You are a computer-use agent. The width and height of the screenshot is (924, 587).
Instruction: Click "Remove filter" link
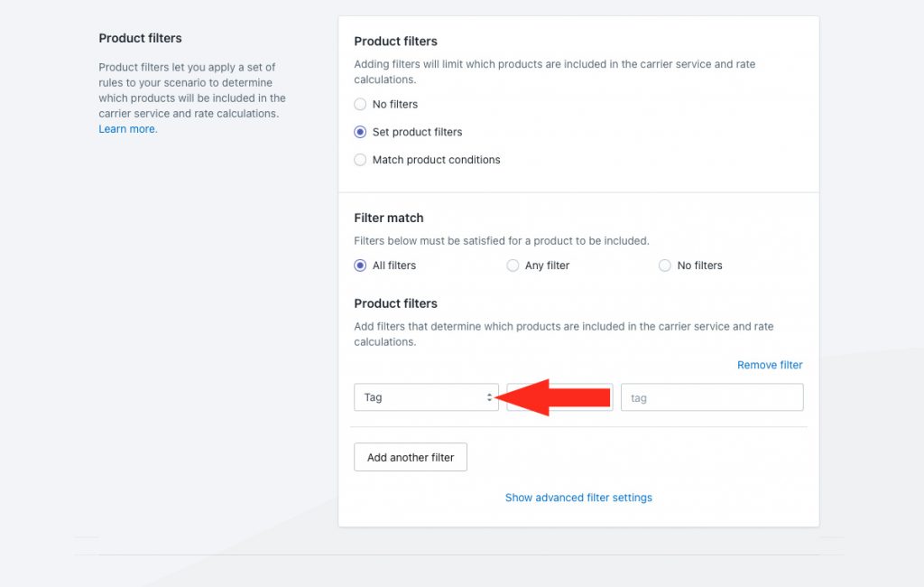pyautogui.click(x=770, y=365)
